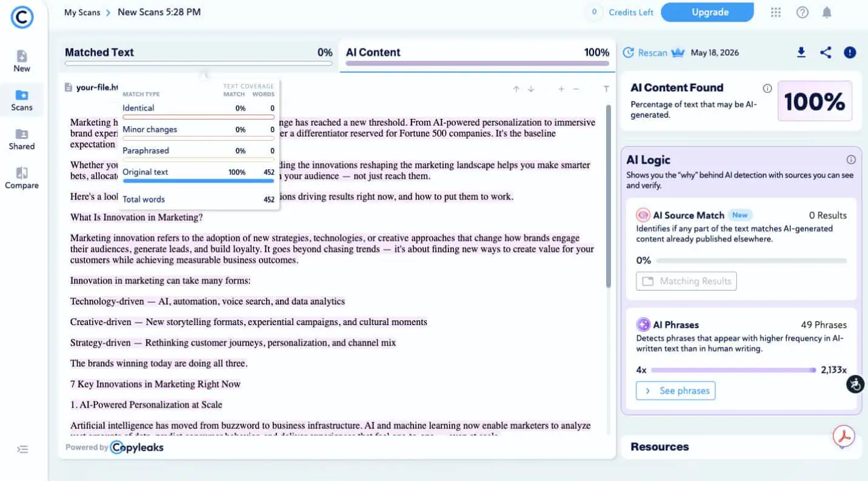Viewport: 868px width, 481px height.
Task: Expand See phrases button
Action: pyautogui.click(x=675, y=391)
